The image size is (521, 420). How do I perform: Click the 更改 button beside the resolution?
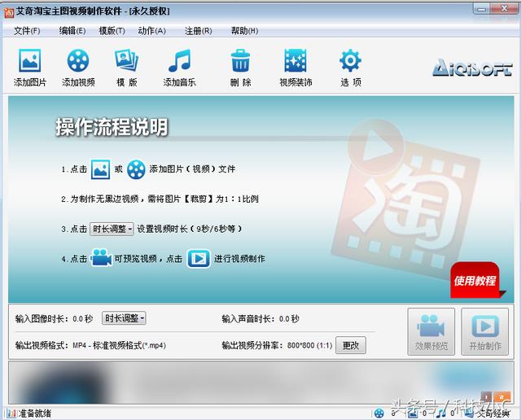point(351,345)
